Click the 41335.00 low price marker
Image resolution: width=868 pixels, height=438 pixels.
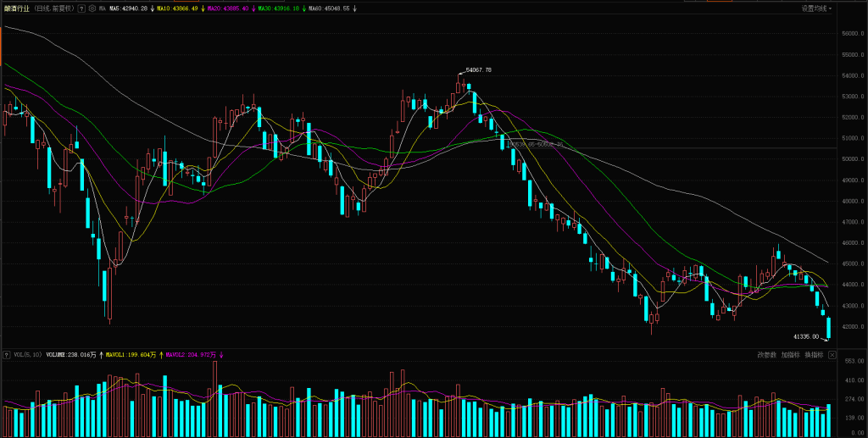coord(805,336)
